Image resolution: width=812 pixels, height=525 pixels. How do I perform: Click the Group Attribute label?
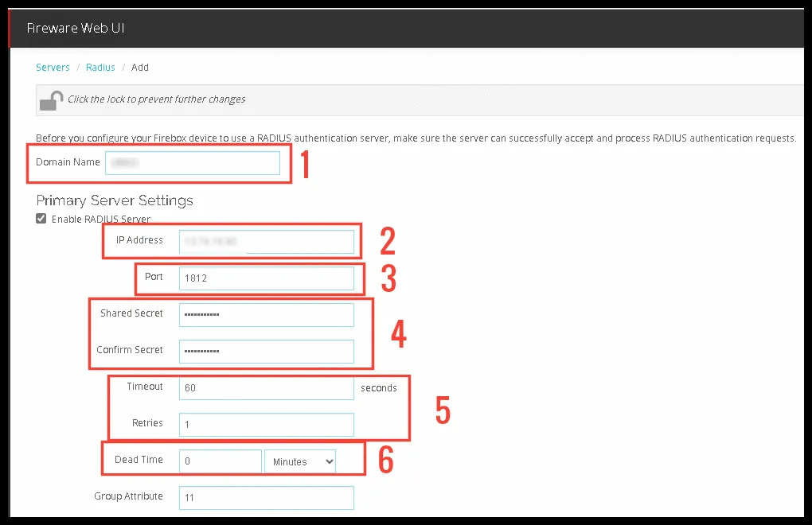[128, 496]
